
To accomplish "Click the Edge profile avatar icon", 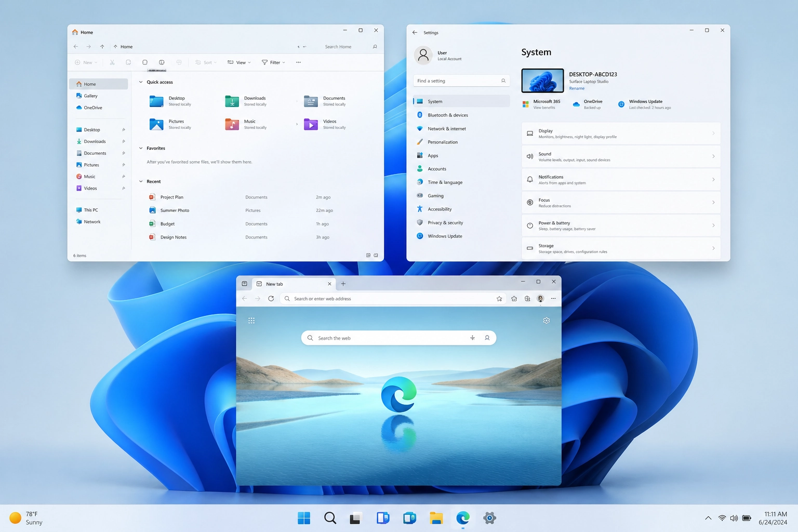I will (x=540, y=299).
